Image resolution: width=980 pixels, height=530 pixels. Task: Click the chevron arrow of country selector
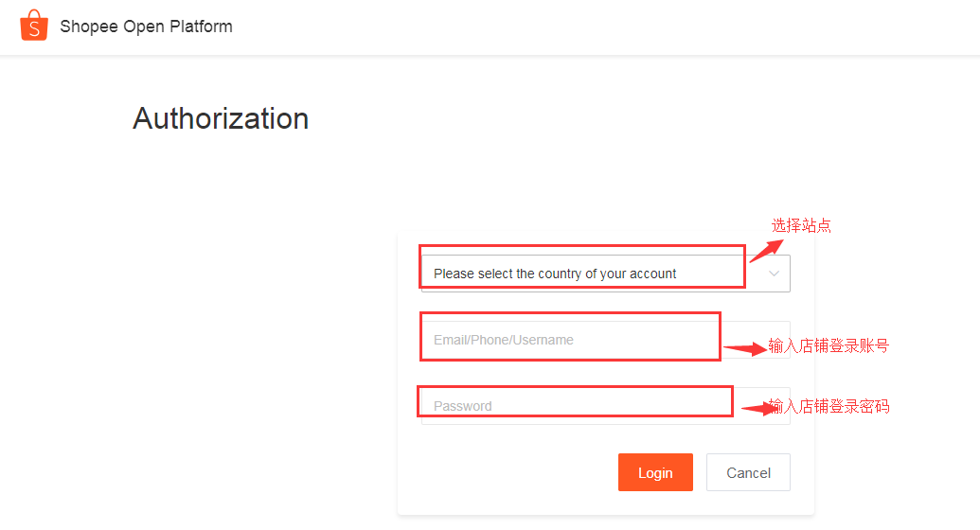[774, 274]
